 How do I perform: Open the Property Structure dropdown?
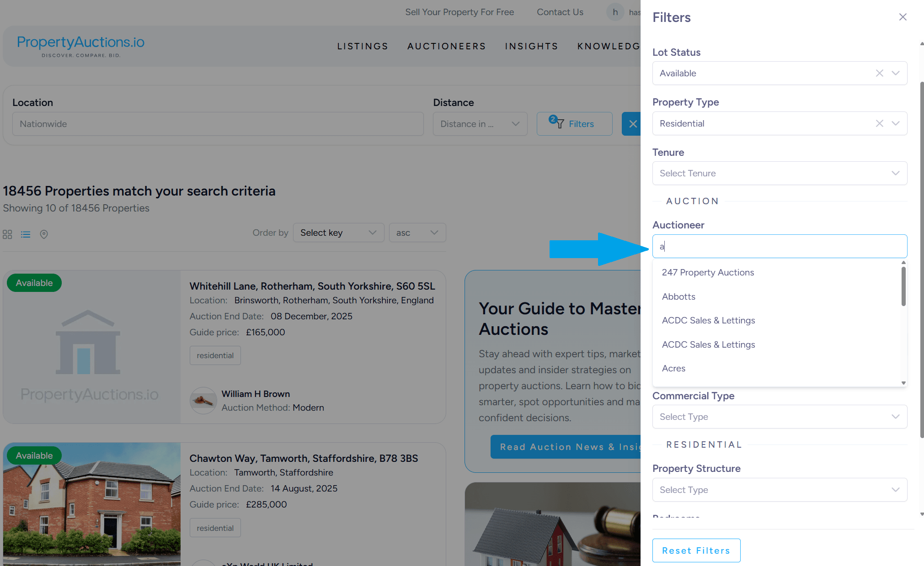pyautogui.click(x=780, y=490)
